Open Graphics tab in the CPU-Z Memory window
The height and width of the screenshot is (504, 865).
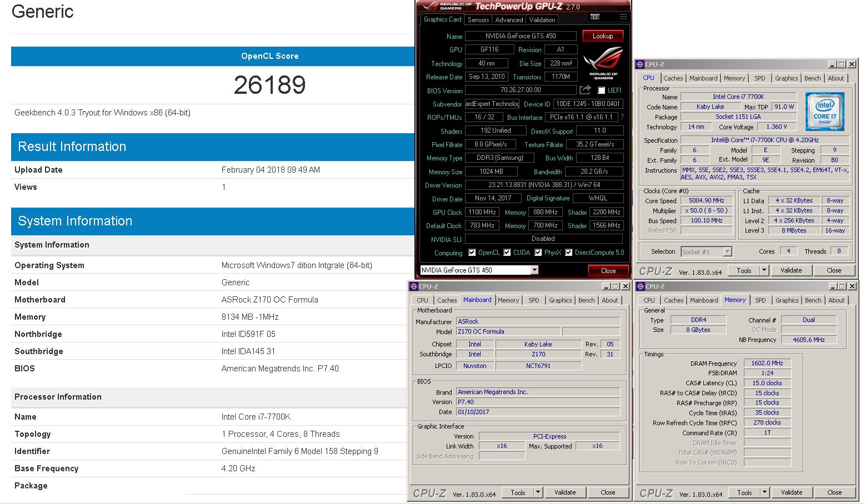tap(787, 300)
